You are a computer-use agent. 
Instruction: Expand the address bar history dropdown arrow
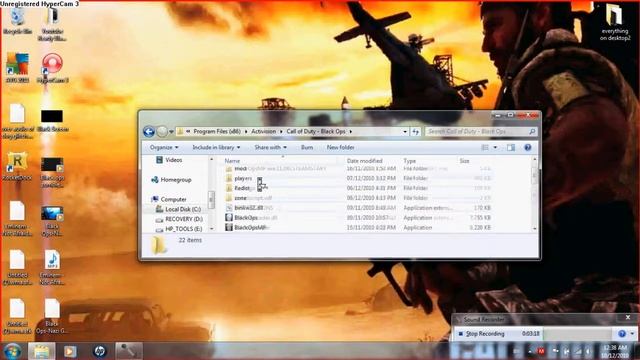(x=405, y=132)
